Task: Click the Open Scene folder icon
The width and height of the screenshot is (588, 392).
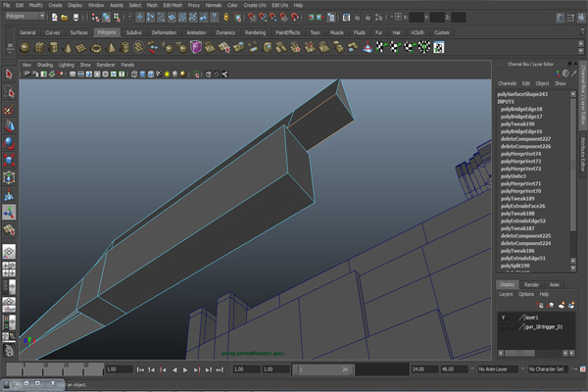Action: tap(65, 18)
